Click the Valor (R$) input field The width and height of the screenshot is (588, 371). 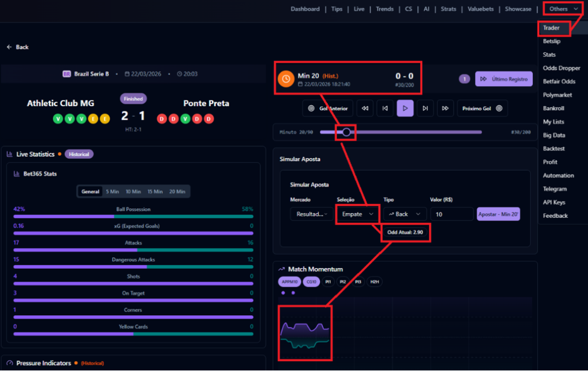[x=451, y=214]
